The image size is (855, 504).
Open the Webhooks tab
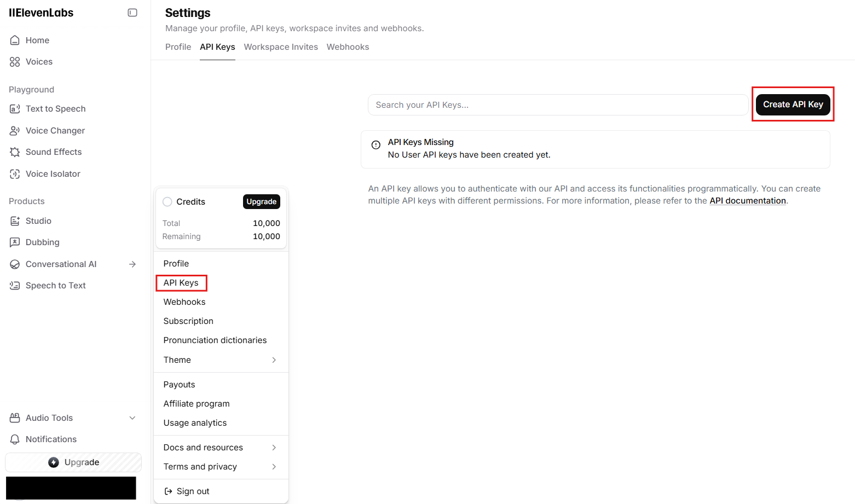click(x=348, y=47)
